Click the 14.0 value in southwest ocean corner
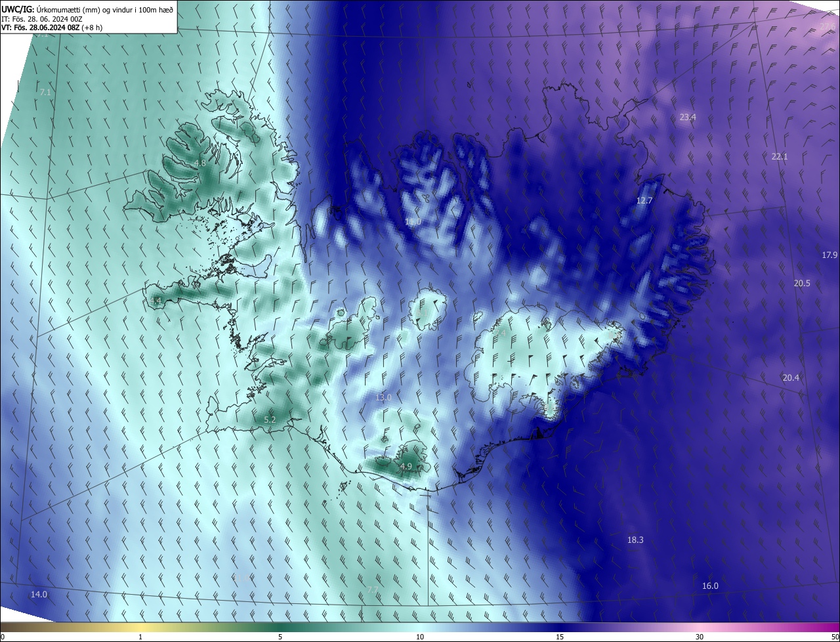Viewport: 840px width, 642px height. (39, 594)
